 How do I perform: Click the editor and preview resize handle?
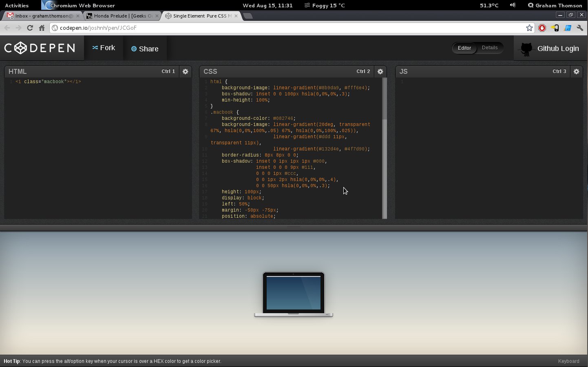pyautogui.click(x=294, y=228)
